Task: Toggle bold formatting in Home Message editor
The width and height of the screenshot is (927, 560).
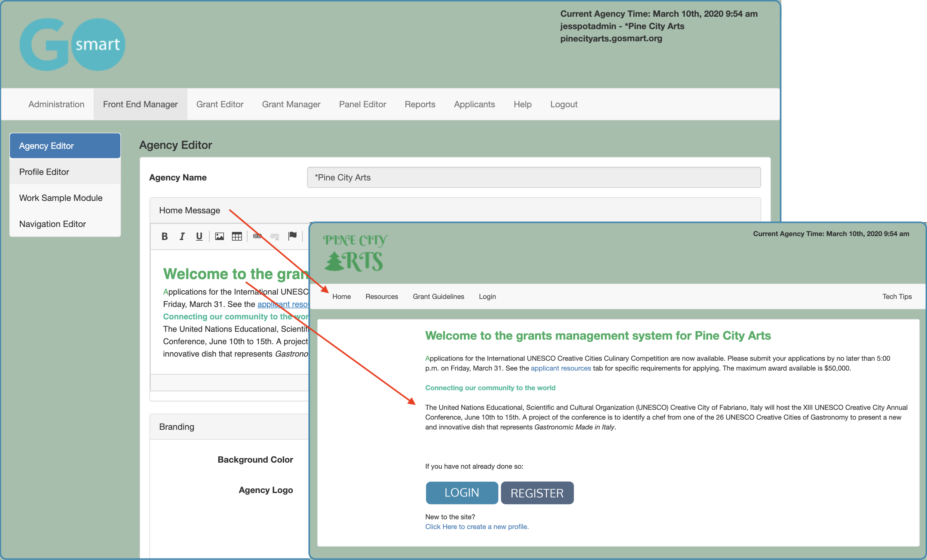Action: [164, 236]
